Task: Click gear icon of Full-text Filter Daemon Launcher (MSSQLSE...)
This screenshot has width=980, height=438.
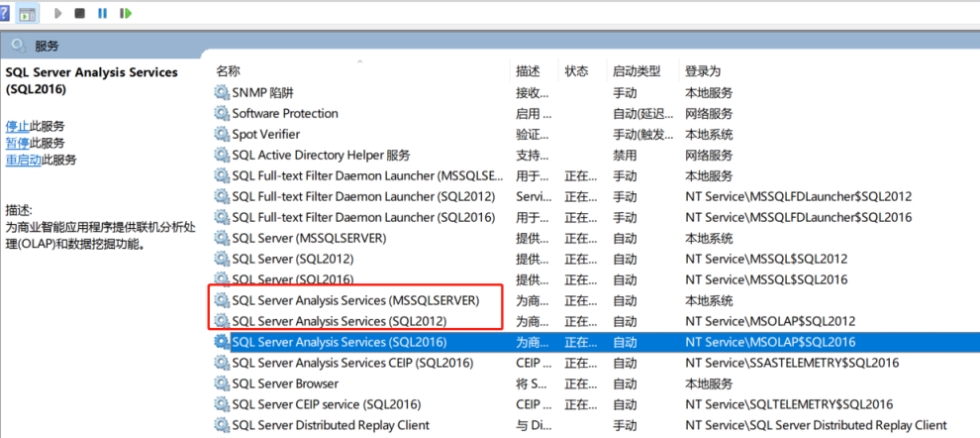Action: 222,175
